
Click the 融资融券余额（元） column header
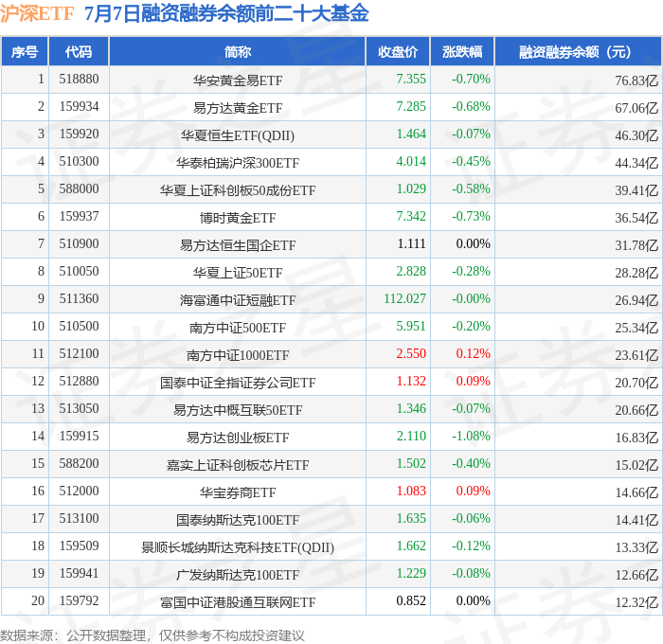(x=578, y=51)
